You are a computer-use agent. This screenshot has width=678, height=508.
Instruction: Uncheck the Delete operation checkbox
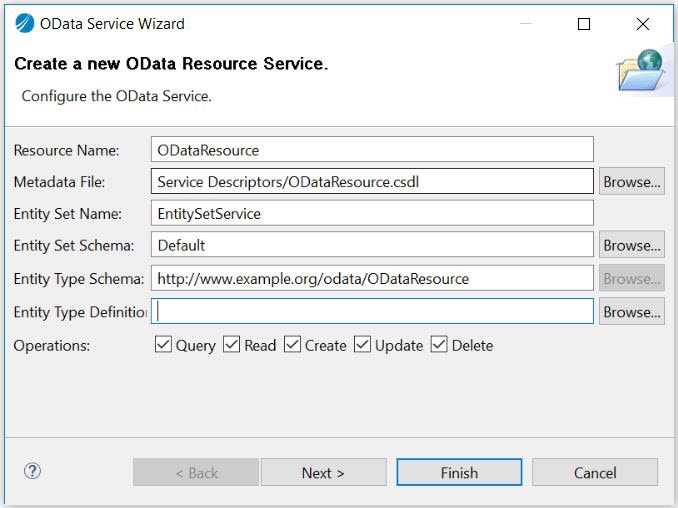440,345
